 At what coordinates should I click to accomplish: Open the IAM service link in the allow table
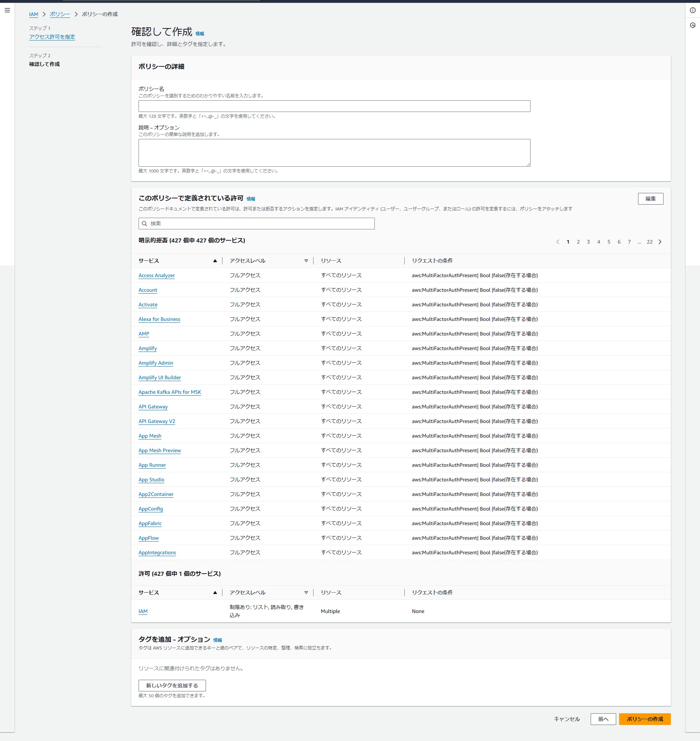[x=143, y=611]
